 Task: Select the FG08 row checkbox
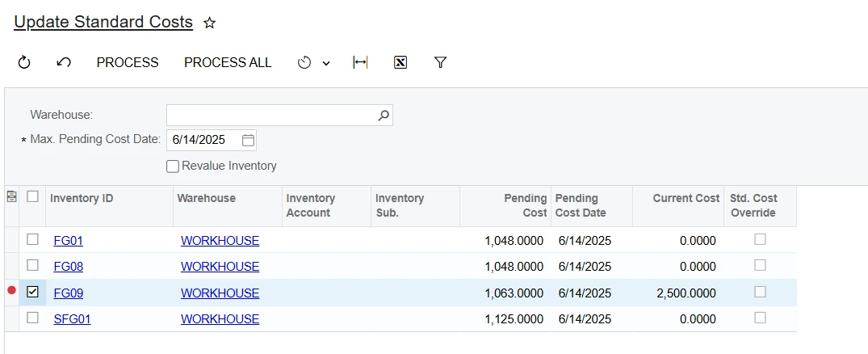click(x=32, y=265)
